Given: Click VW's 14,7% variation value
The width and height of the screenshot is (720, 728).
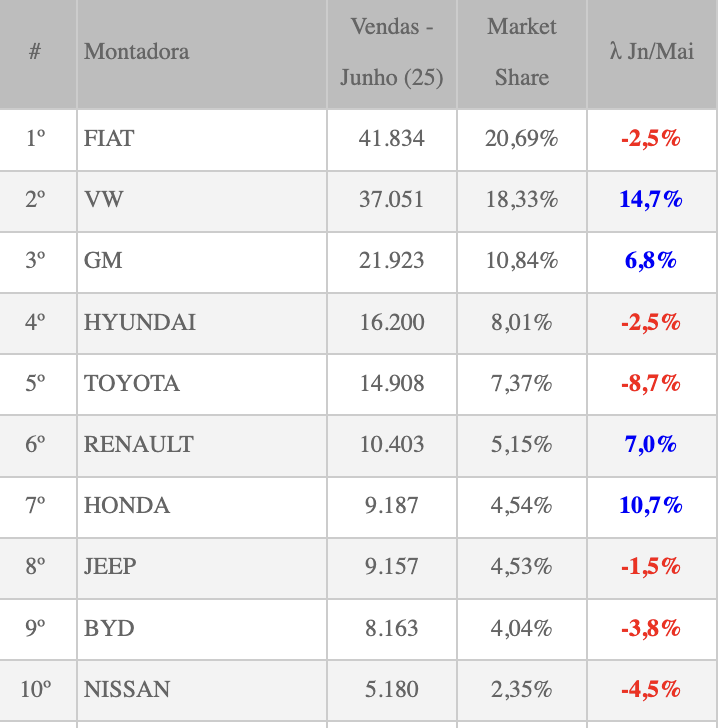Looking at the screenshot, I should click(650, 200).
